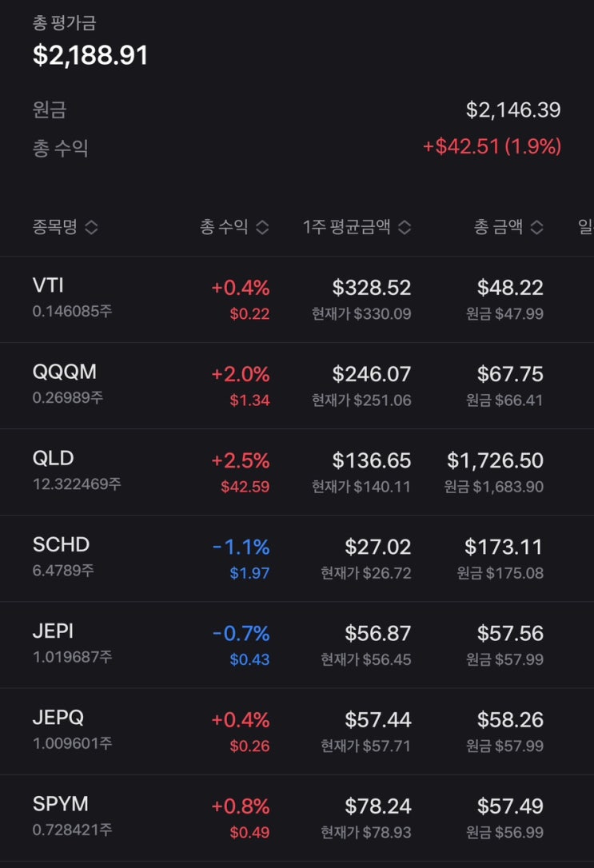This screenshot has width=594, height=868.
Task: Tap the 종목명 column header
Action: click(55, 228)
